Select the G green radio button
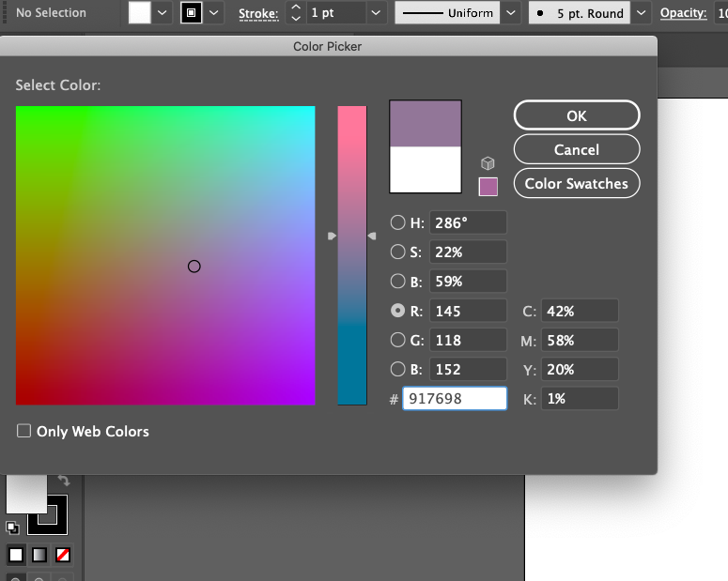The image size is (728, 581). [x=398, y=341]
